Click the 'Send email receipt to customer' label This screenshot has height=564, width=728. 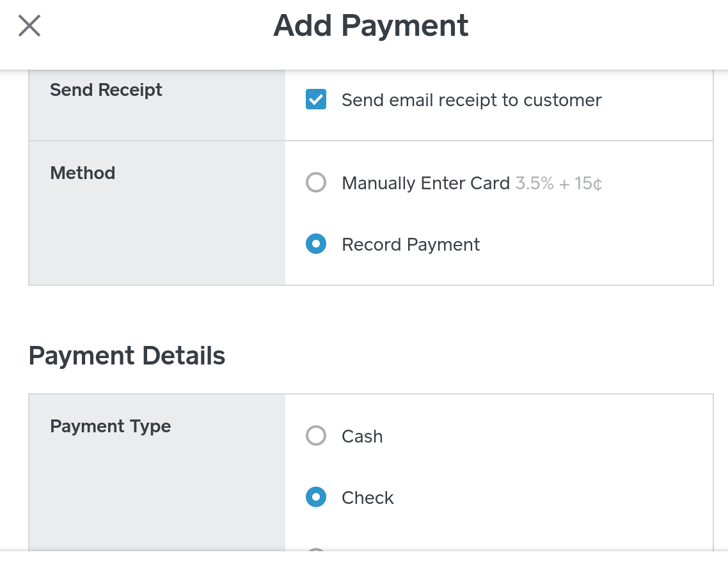pyautogui.click(x=471, y=100)
